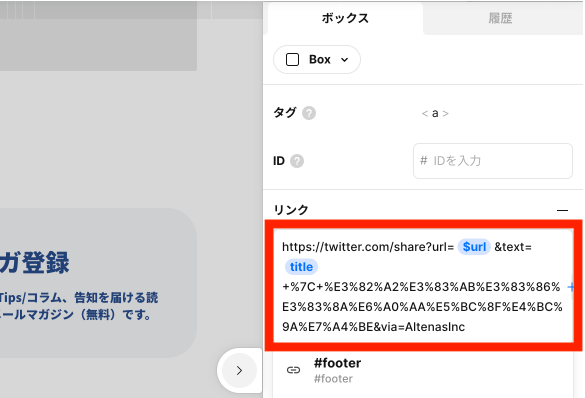Collapse the リンク section with minus icon
The image size is (585, 398).
coord(562,210)
